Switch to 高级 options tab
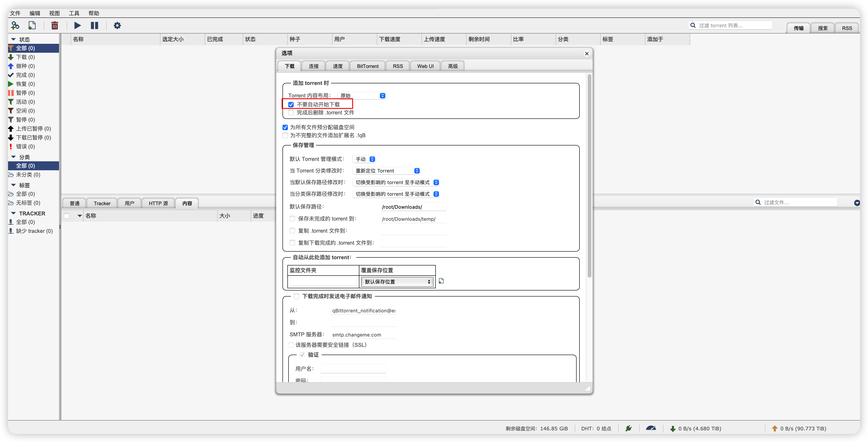868x442 pixels. (453, 66)
